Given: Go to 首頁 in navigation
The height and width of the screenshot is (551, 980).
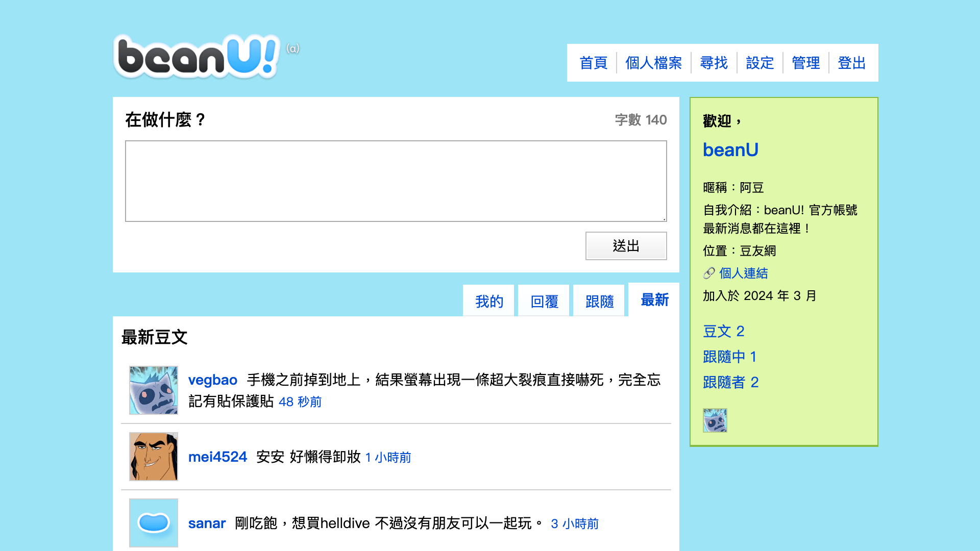Looking at the screenshot, I should [x=593, y=63].
